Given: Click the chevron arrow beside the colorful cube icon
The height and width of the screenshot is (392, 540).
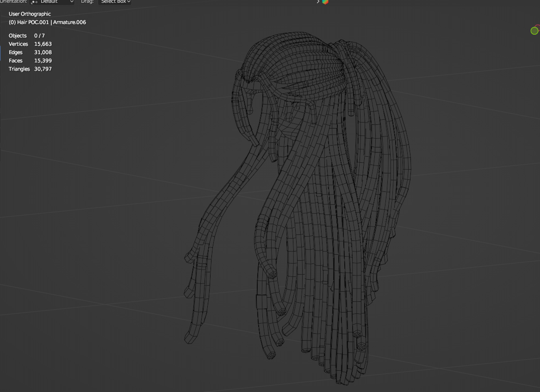Looking at the screenshot, I should pos(318,2).
